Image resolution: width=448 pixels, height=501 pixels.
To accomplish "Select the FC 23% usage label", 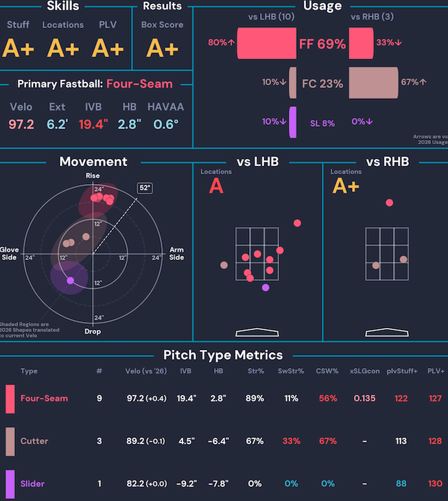I will pos(322,84).
